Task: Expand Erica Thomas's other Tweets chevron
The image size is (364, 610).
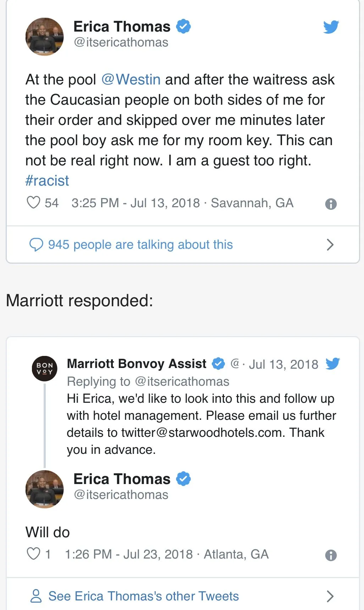Action: 330,596
